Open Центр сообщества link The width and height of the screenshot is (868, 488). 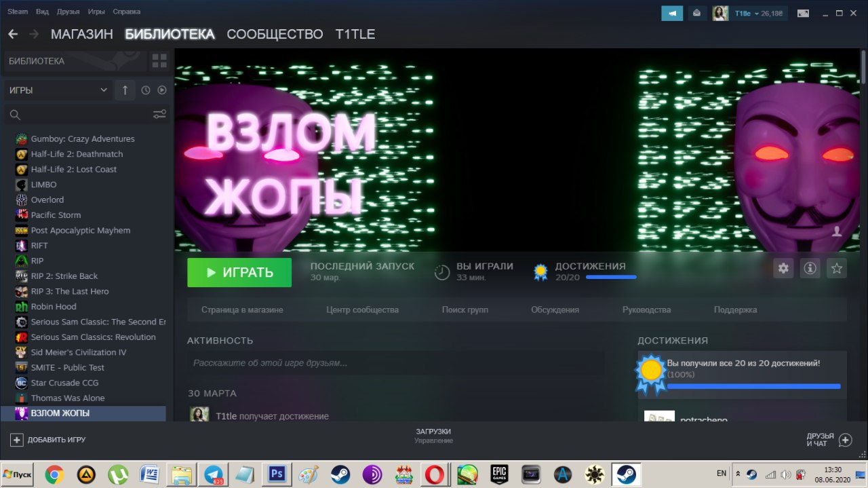tap(362, 309)
